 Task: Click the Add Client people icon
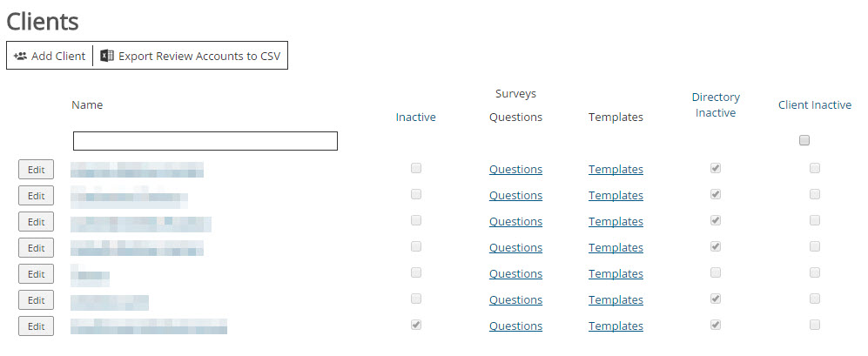pyautogui.click(x=21, y=56)
